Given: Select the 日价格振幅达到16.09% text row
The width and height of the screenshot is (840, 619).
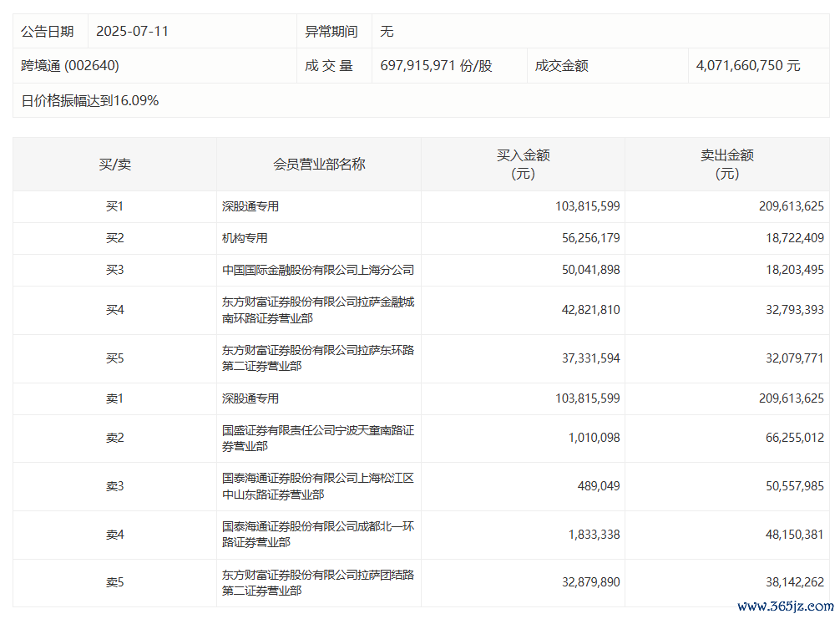Looking at the screenshot, I should (x=90, y=101).
